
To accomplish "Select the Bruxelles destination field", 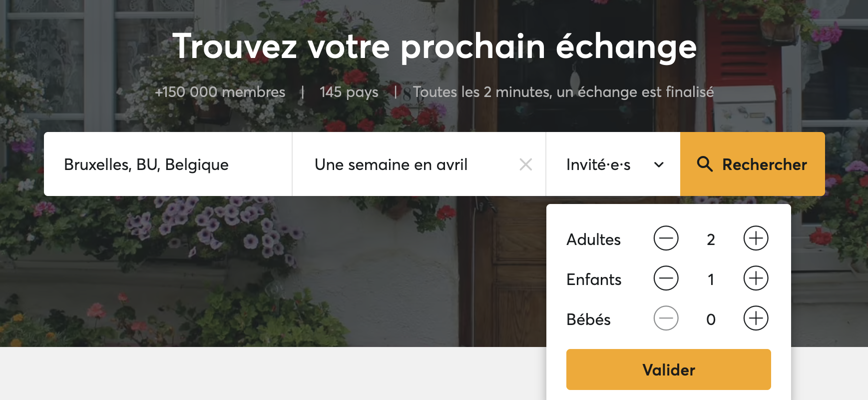I will (x=146, y=164).
